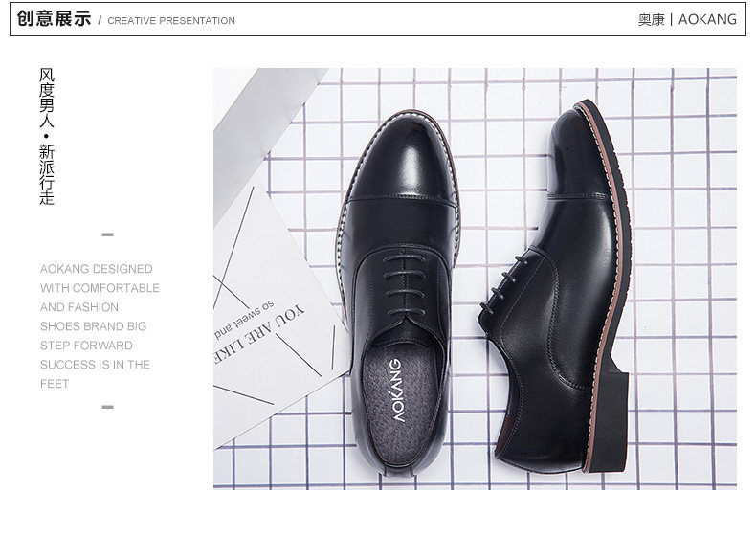Click the side-view shoe with black heel

(554, 287)
